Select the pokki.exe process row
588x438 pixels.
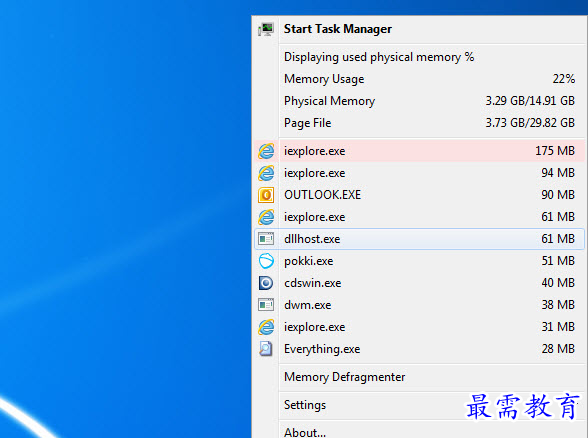(420, 261)
